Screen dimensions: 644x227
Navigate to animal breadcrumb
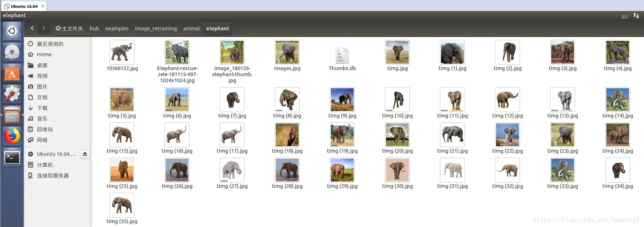(192, 28)
